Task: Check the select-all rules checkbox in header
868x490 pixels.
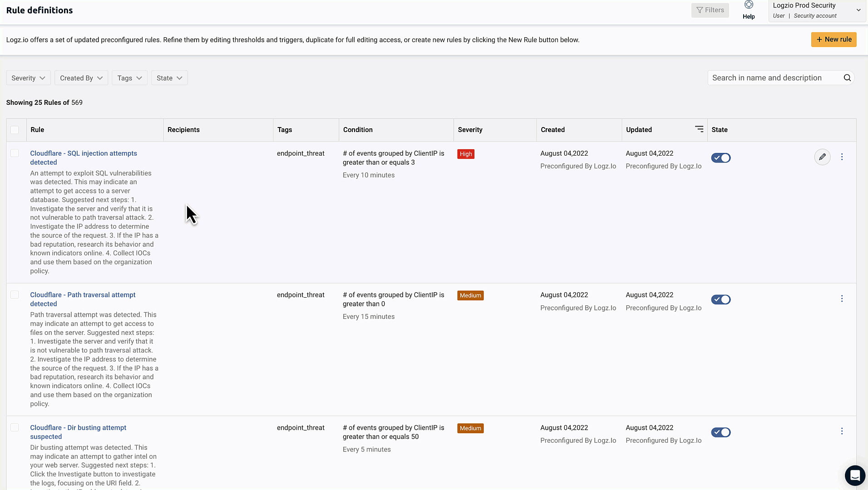Action: point(15,130)
